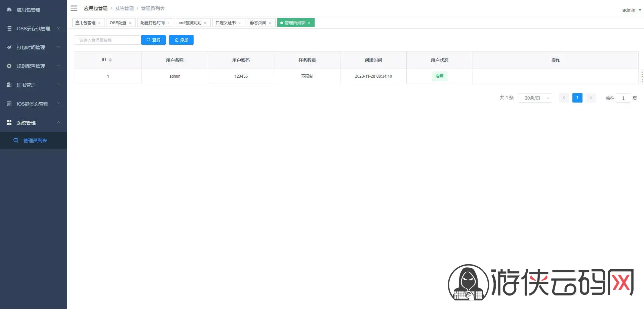644x309 pixels.
Task: Click the 应用包管理 sidebar icon
Action: pyautogui.click(x=9, y=10)
